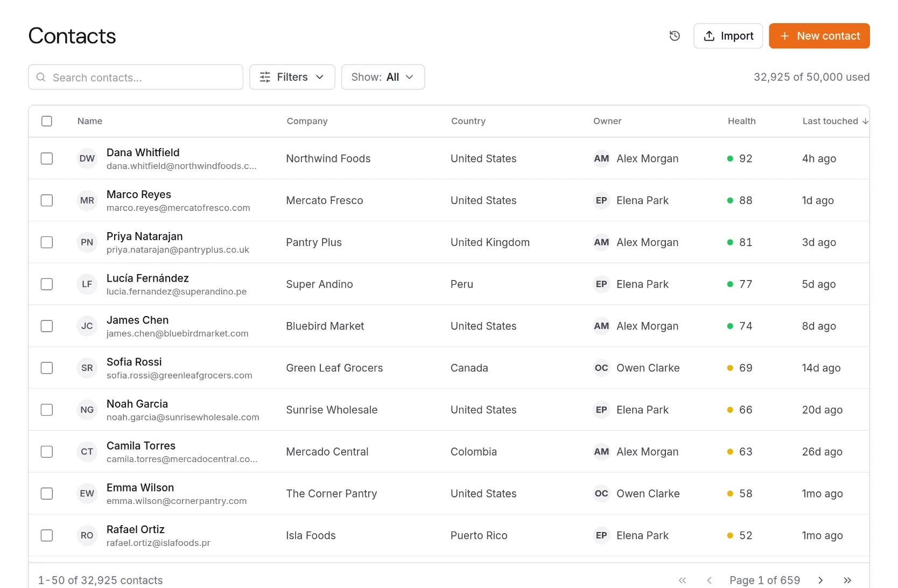
Task: Sort by the Health column header
Action: pos(741,121)
